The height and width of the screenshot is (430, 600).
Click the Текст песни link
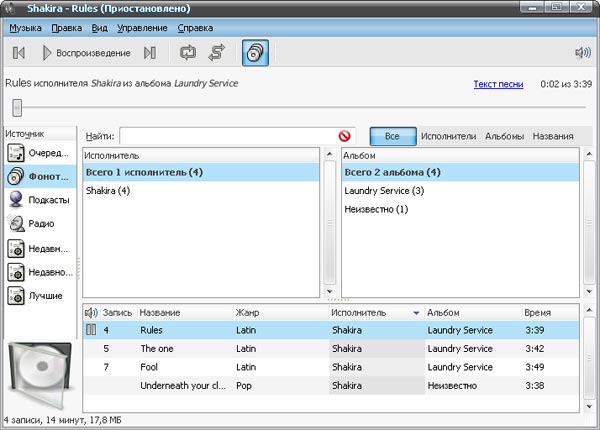[x=497, y=85]
